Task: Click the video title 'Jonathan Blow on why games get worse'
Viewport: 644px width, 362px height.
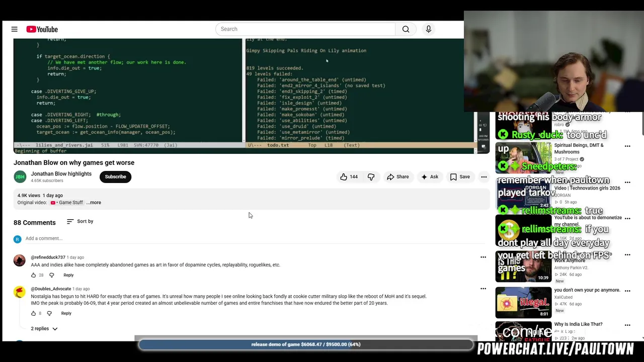Action: (x=74, y=163)
